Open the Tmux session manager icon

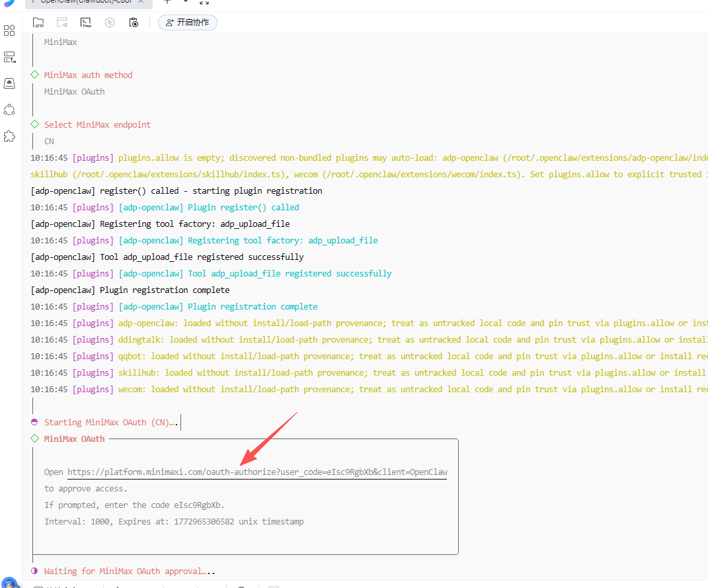85,22
